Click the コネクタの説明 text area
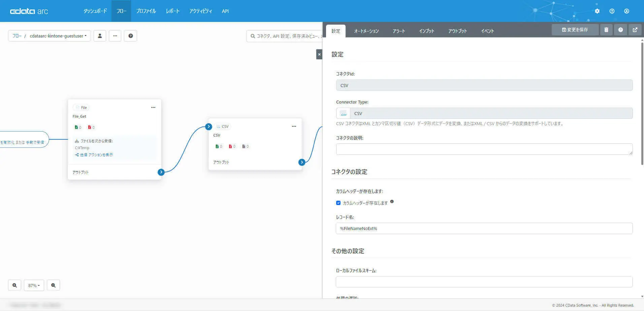This screenshot has height=311, width=644. point(484,149)
